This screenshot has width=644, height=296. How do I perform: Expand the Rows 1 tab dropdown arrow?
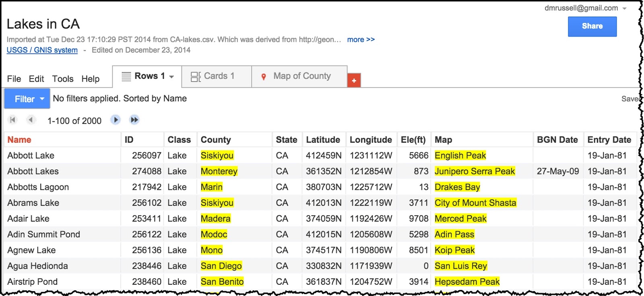click(x=171, y=76)
